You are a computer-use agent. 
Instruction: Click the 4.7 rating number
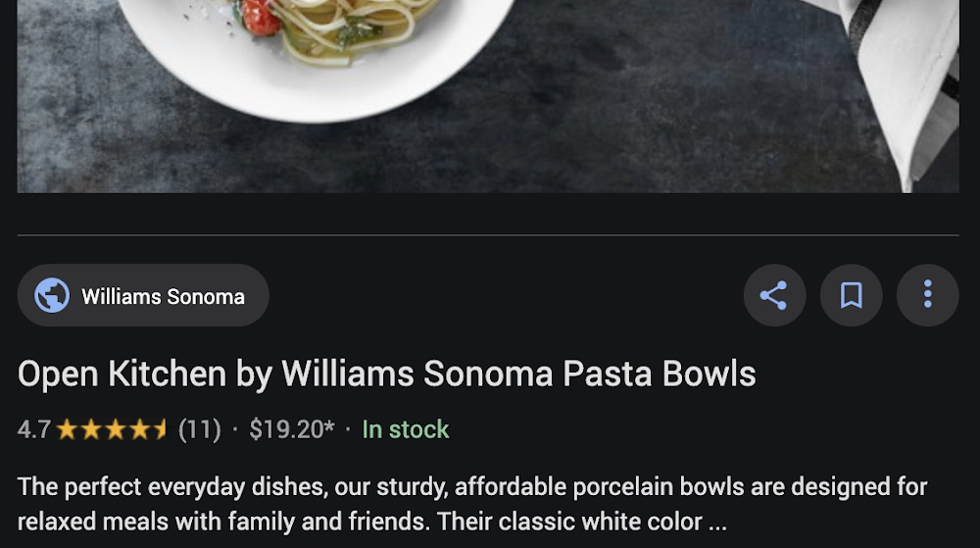(x=33, y=429)
